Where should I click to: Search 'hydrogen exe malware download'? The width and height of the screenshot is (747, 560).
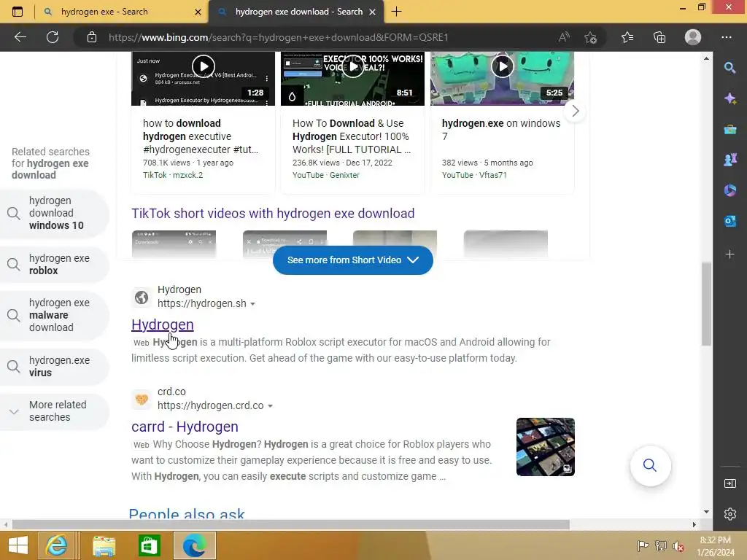pos(54,315)
